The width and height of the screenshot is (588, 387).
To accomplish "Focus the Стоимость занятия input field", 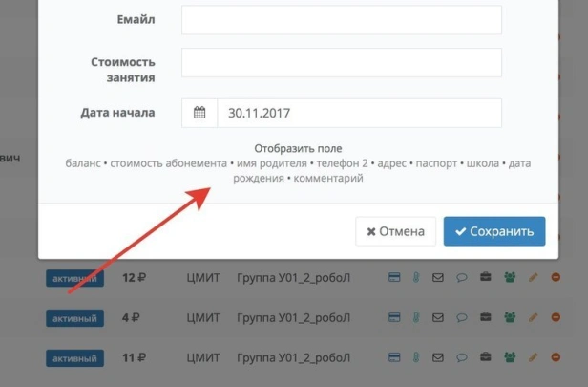I will [x=341, y=63].
